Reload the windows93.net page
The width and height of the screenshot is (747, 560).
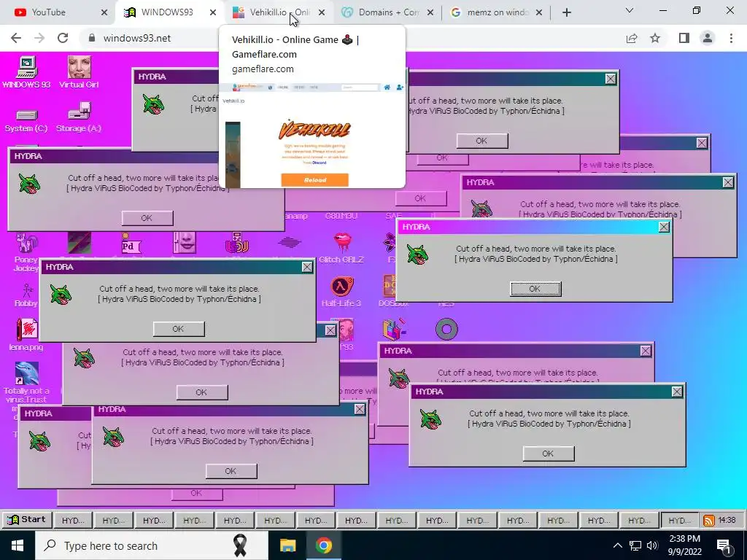click(63, 38)
